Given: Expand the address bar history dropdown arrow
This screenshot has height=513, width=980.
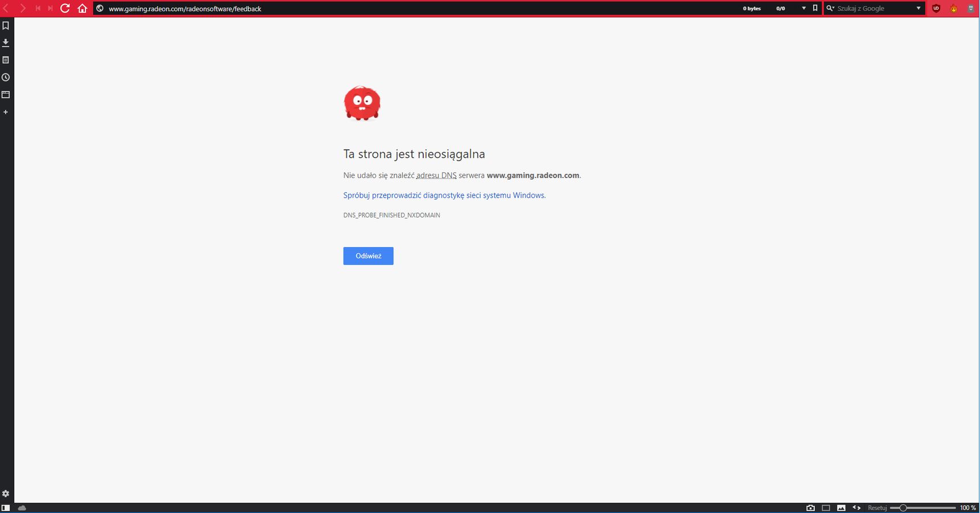Looking at the screenshot, I should coord(804,9).
